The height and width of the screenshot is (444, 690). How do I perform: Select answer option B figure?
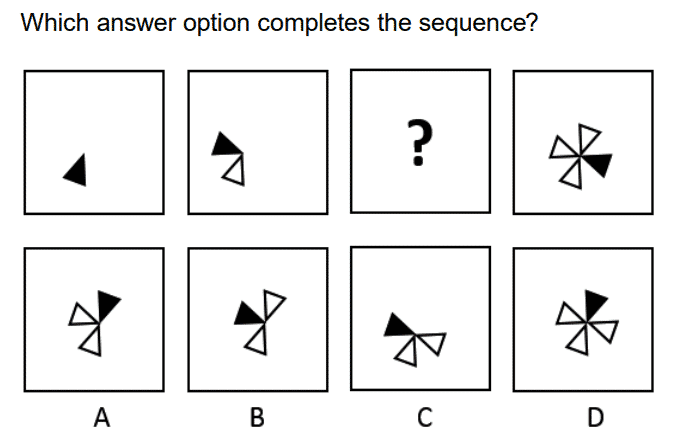[x=257, y=319]
